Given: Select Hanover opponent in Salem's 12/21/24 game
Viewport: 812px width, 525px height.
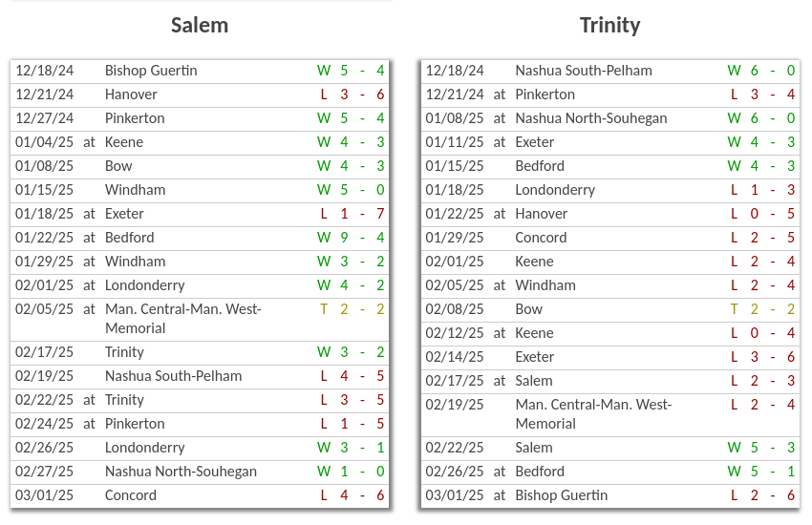Looking at the screenshot, I should point(131,94).
